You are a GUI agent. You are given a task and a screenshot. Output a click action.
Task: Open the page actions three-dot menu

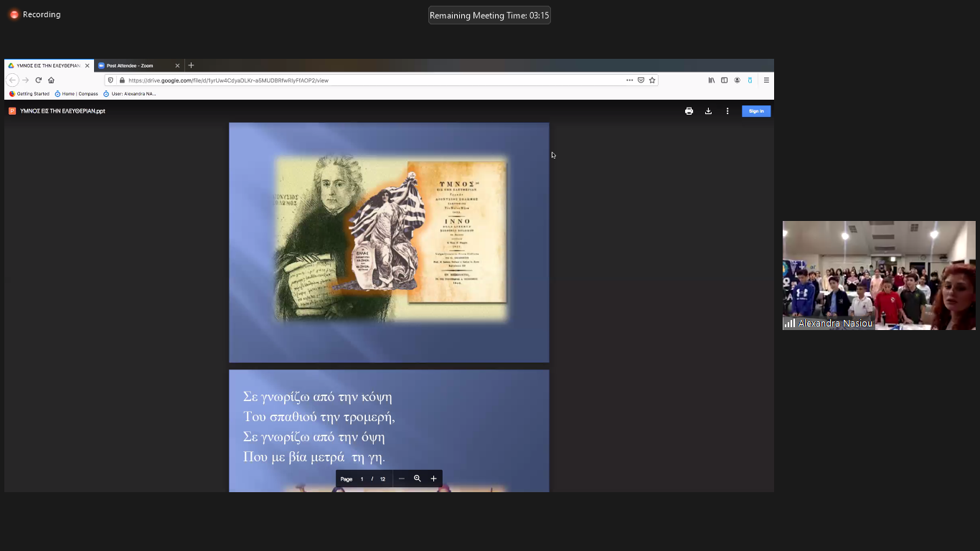629,80
